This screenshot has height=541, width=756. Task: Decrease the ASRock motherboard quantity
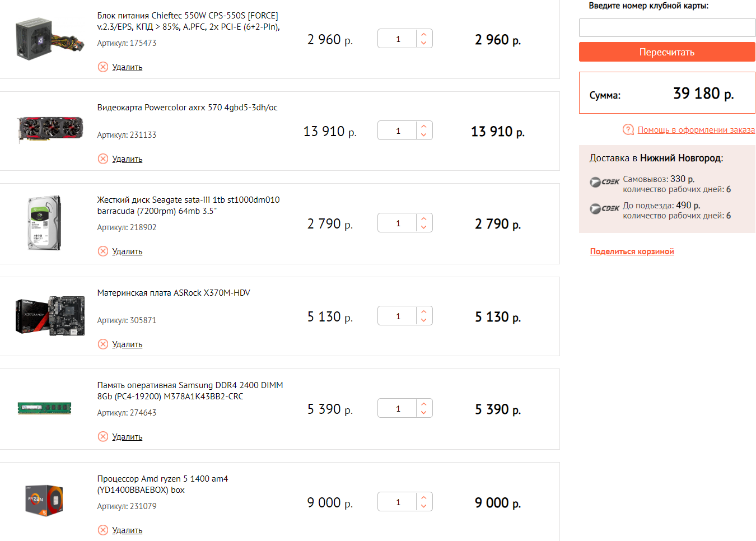[424, 320]
